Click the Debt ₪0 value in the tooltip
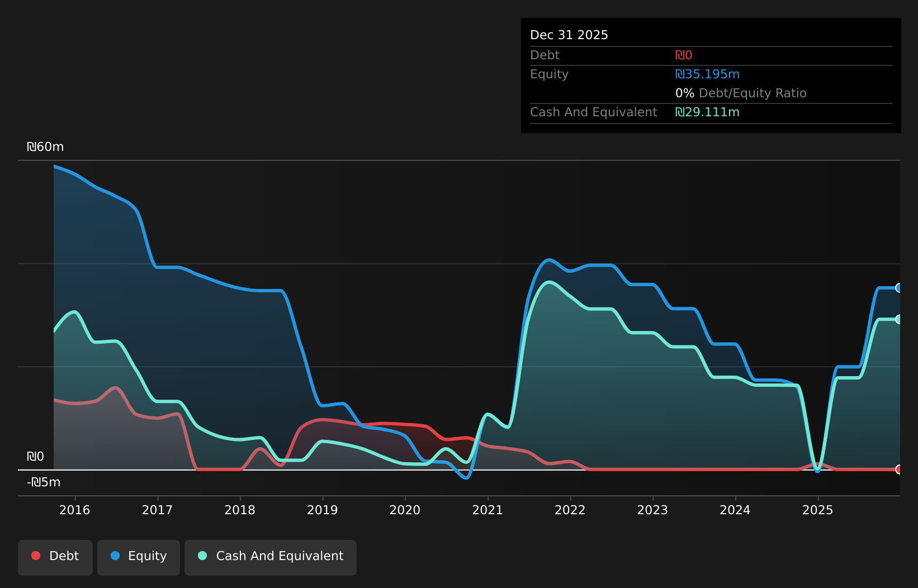Image resolution: width=918 pixels, height=588 pixels. click(x=684, y=55)
